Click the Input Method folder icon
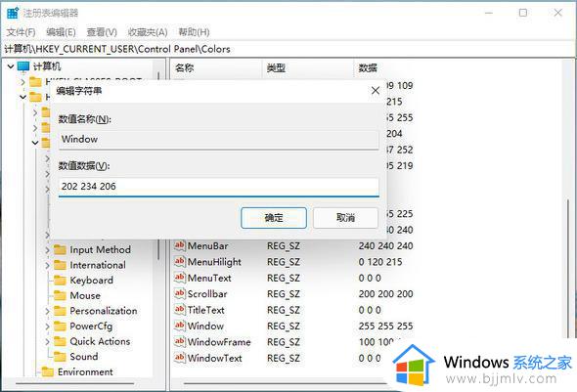 tap(60, 250)
